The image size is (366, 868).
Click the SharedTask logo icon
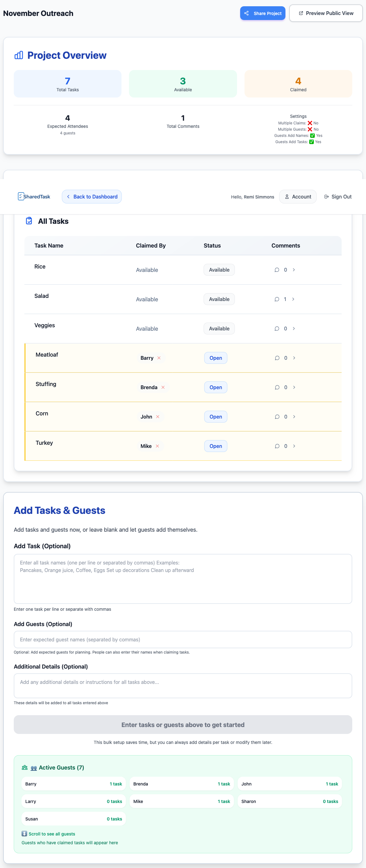21,196
